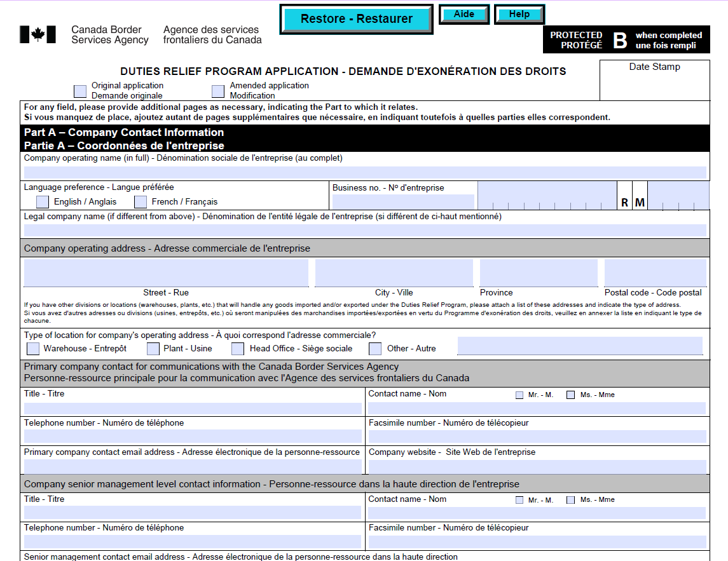Tick the Other - Autre location checkbox
728x561 pixels.
[x=375, y=348]
